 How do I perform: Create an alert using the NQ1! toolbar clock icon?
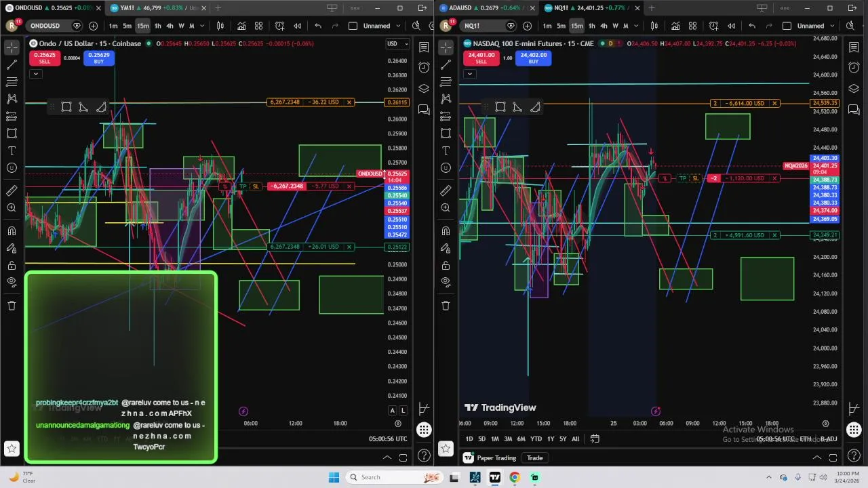click(713, 26)
